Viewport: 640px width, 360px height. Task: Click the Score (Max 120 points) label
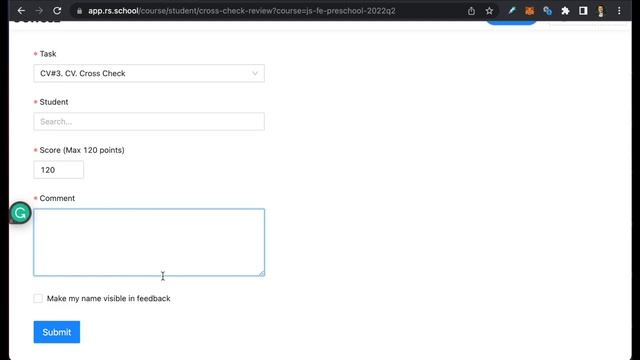click(82, 150)
